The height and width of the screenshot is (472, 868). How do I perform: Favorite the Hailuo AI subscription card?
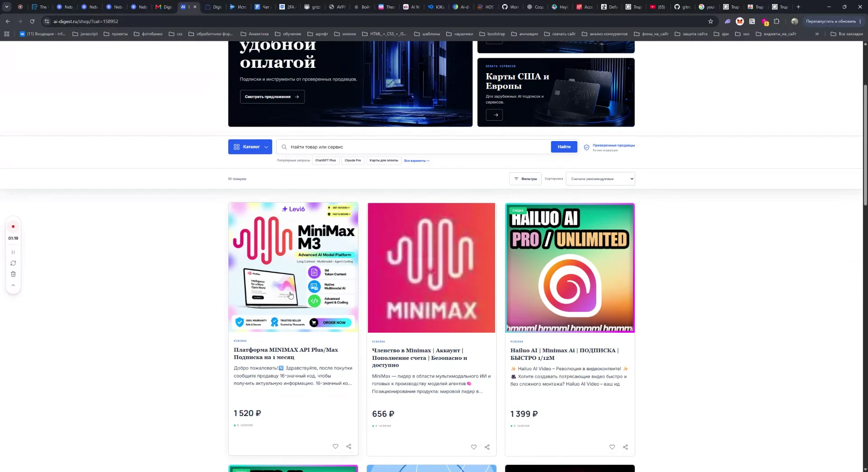pyautogui.click(x=612, y=447)
